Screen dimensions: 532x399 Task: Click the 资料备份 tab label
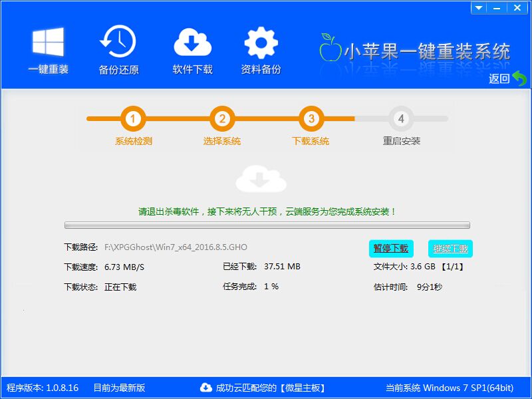[261, 69]
